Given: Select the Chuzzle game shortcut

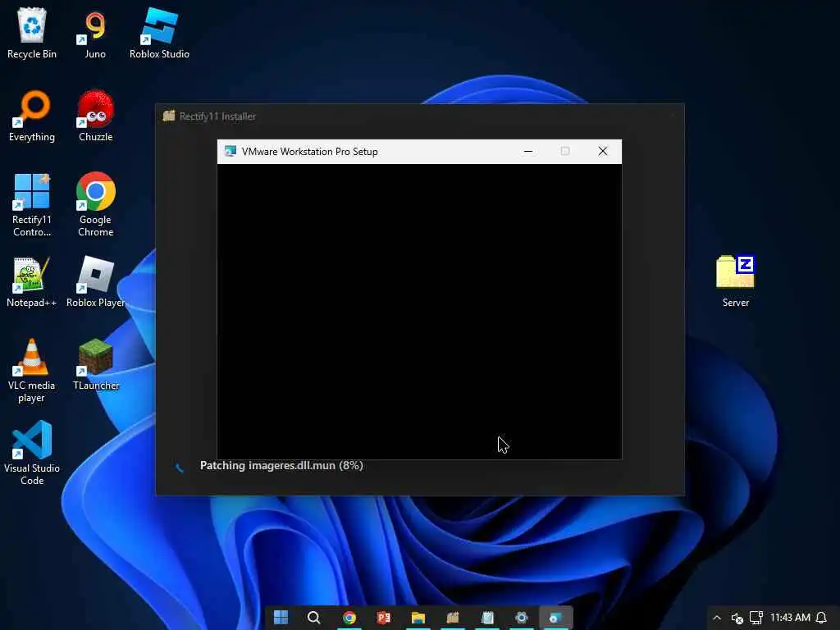Looking at the screenshot, I should click(x=95, y=116).
